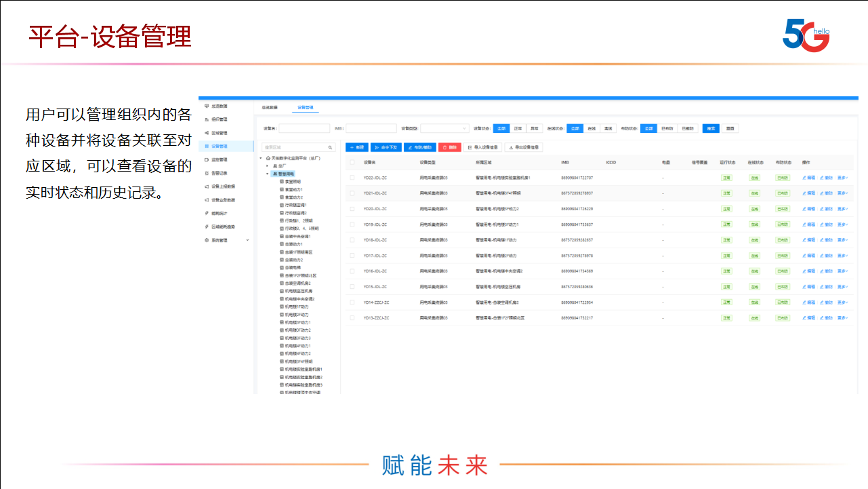Check the row checkbox for YD13-ZZCJ-ZC
Image resolution: width=868 pixels, height=489 pixels.
352,317
